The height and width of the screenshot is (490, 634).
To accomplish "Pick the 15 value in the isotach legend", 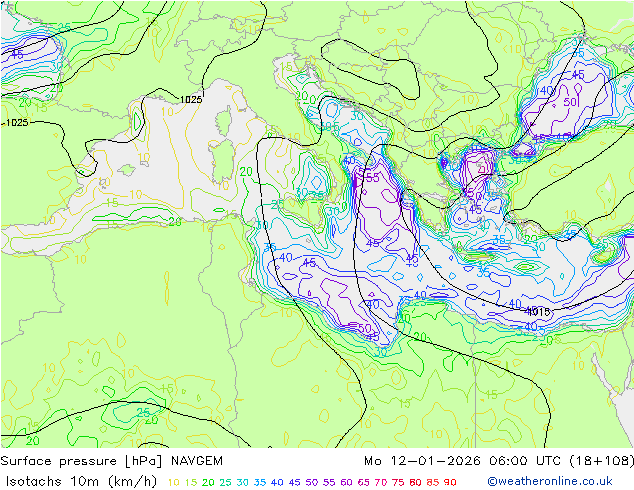I will point(191,482).
